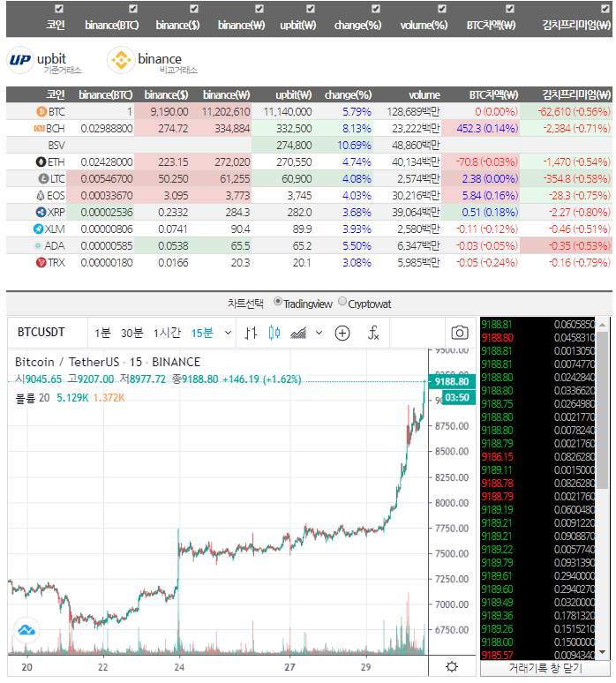Click the trade list scroll up arrow
Screen dimensions: 616x683
603,325
